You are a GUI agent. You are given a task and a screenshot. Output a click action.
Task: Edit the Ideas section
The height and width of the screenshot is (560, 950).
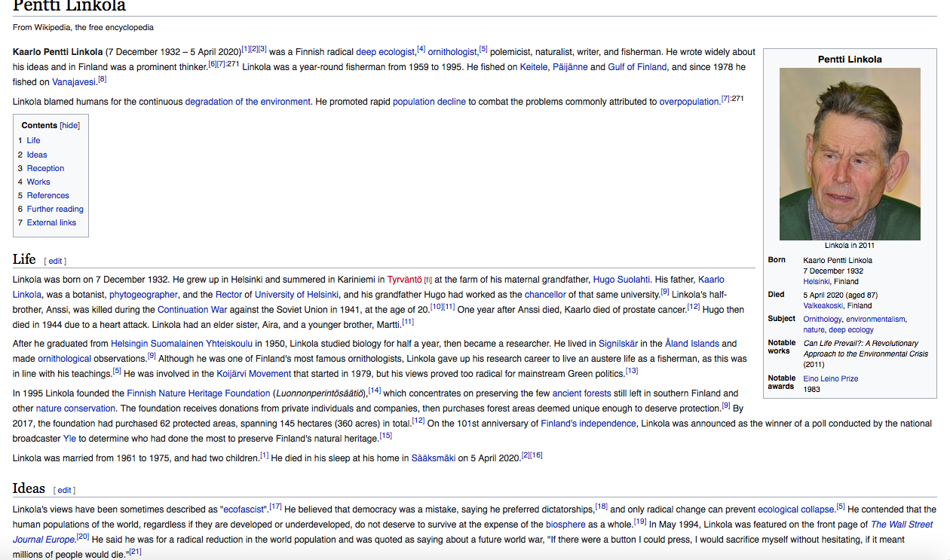[65, 490]
